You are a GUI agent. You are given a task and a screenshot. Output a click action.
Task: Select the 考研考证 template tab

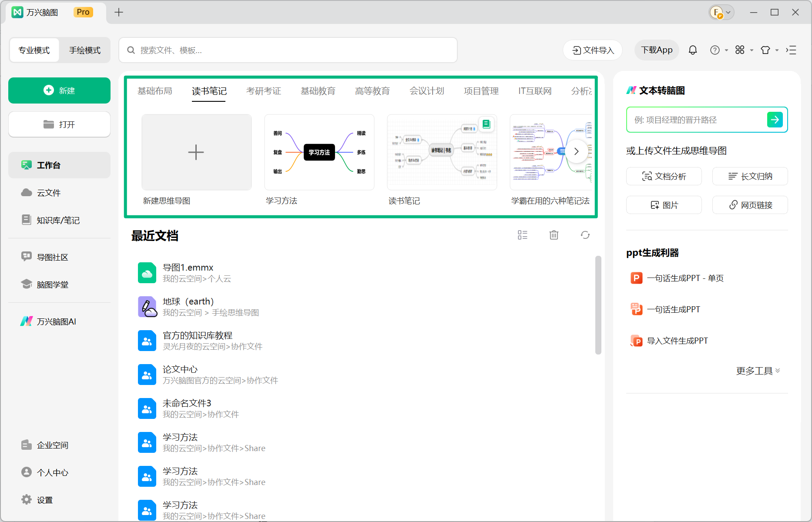264,91
